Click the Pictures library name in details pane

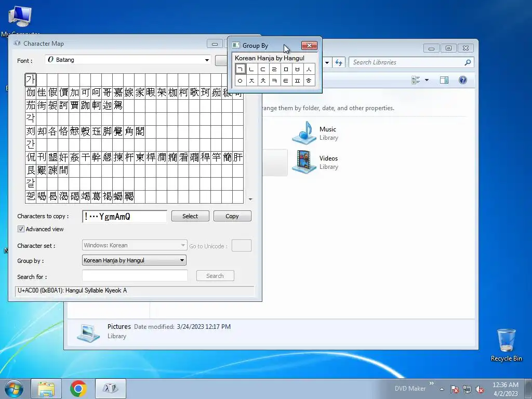[119, 326]
